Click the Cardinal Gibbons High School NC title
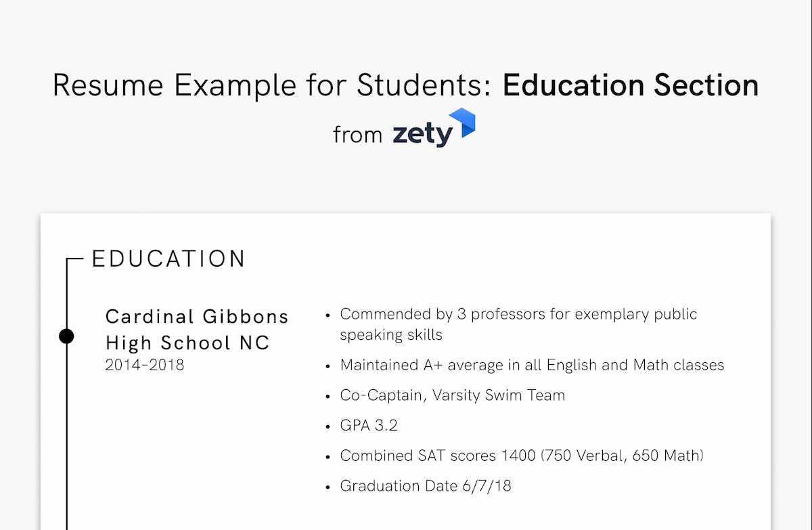Viewport: 812px width, 530px height. [197, 330]
